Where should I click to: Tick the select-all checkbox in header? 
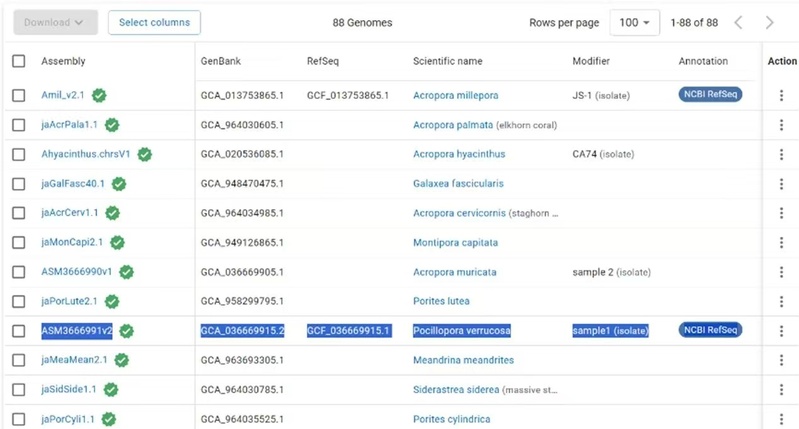19,61
